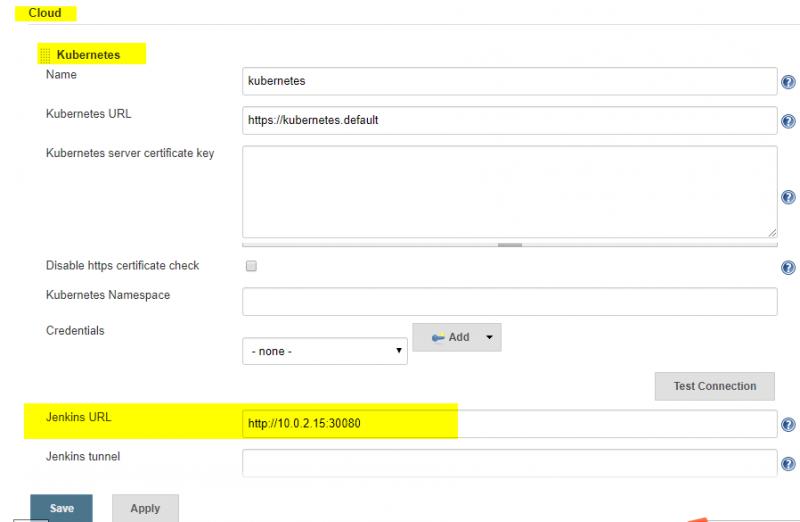800x522 pixels.
Task: Focus the Jenkins URL input field
Action: [509, 424]
